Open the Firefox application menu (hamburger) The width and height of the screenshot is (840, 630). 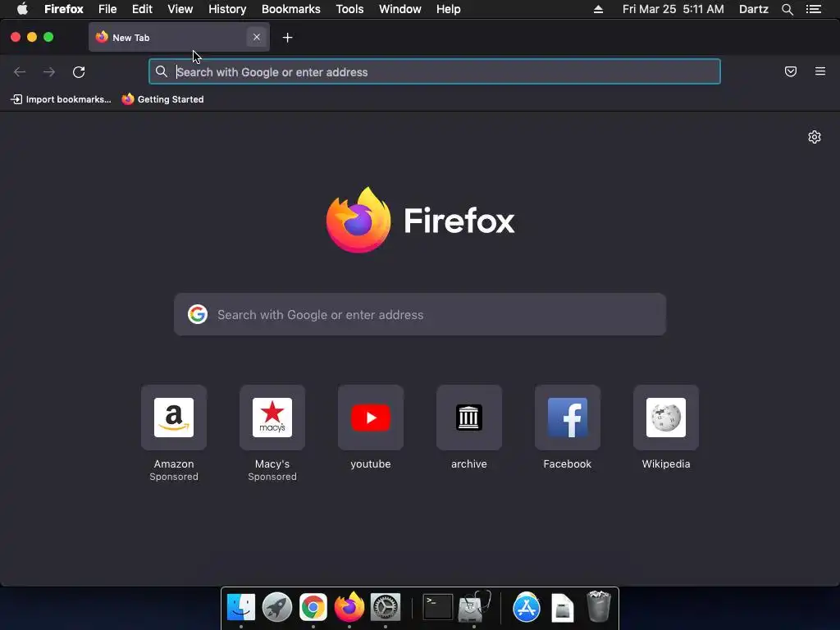click(x=820, y=71)
